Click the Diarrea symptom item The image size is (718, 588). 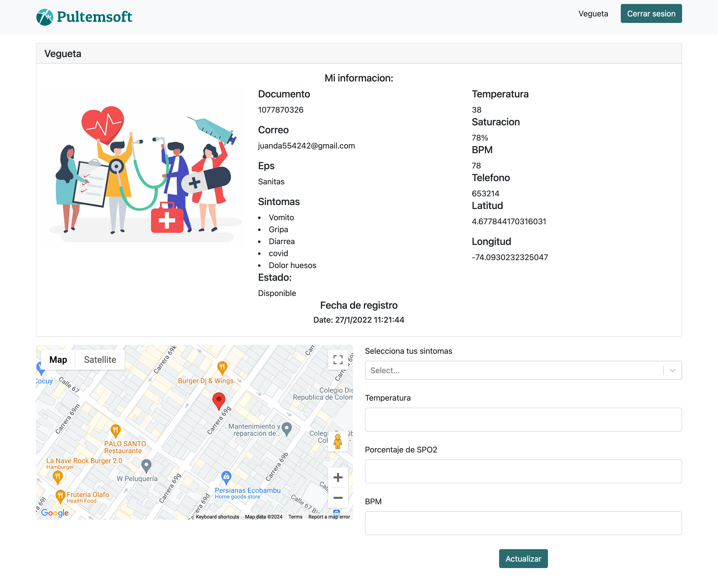coord(281,241)
